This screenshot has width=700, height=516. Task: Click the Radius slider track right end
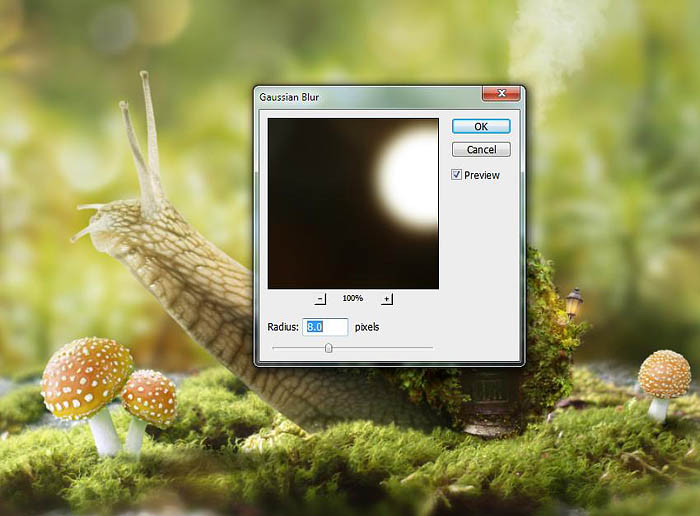[x=431, y=348]
